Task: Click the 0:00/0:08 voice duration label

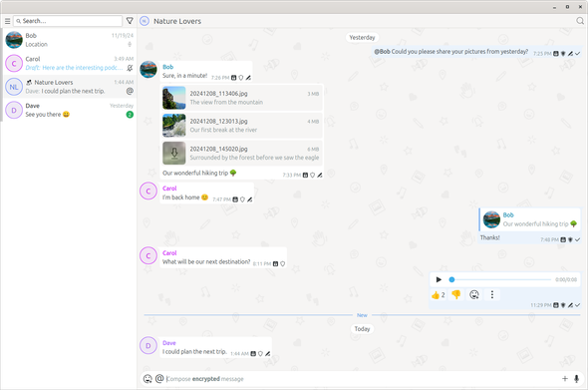Action: click(x=566, y=279)
